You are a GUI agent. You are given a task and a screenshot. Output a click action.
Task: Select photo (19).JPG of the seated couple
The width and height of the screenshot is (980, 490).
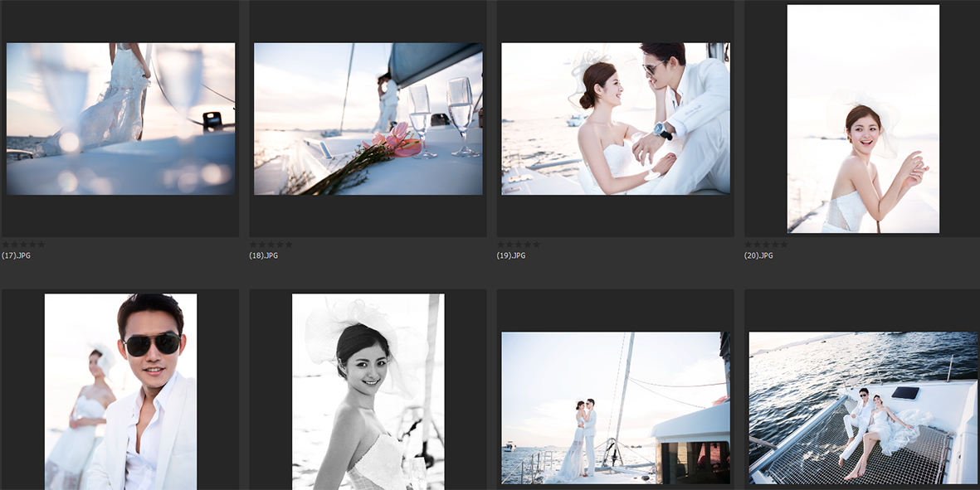point(616,119)
